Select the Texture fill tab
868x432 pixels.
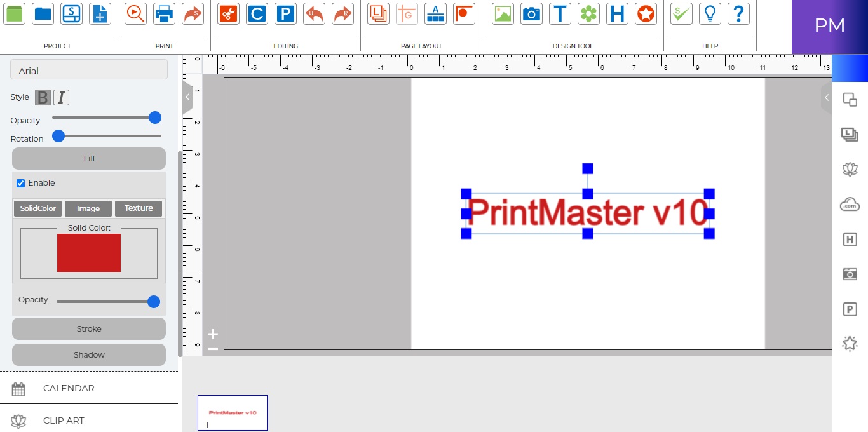click(x=139, y=208)
